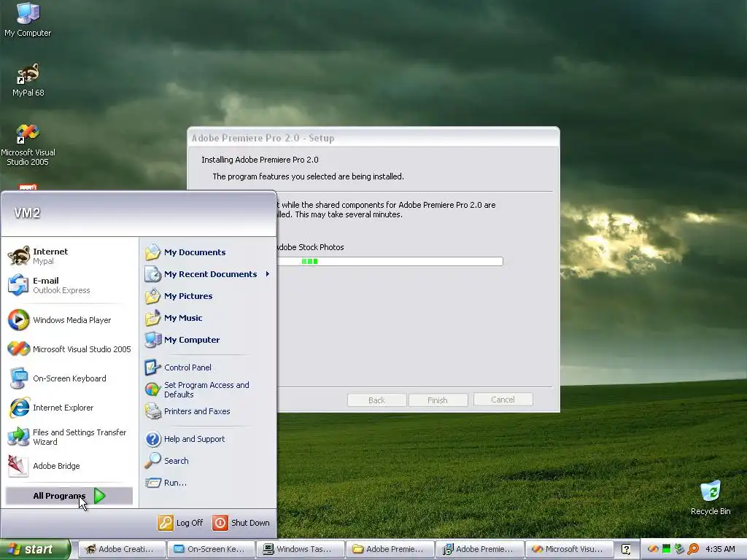The image size is (747, 560).
Task: Open My Pictures folder
Action: click(208, 296)
